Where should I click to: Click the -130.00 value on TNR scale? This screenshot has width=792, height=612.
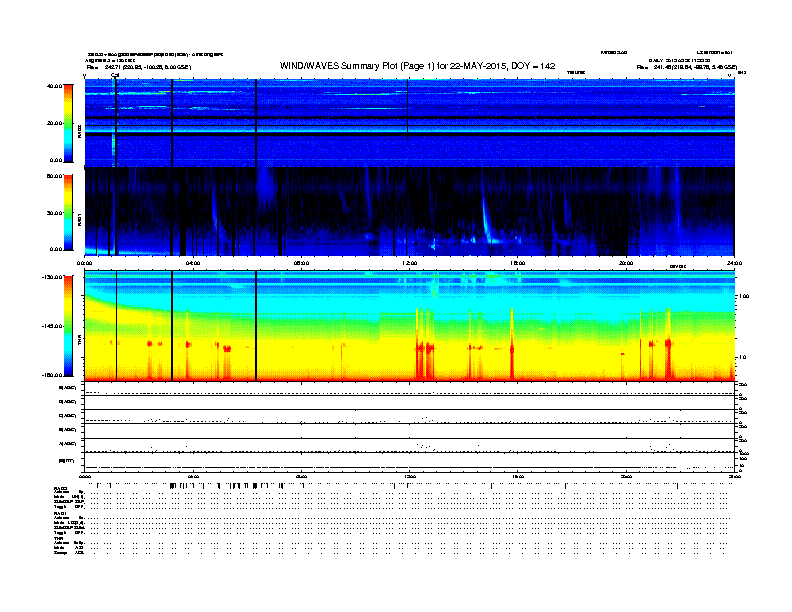(x=52, y=276)
